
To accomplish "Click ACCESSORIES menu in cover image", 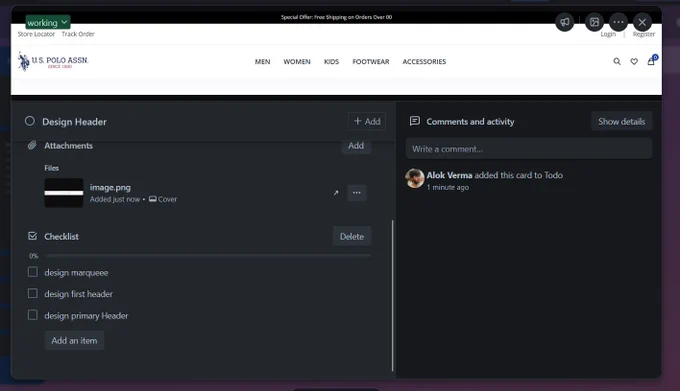I will tap(424, 62).
